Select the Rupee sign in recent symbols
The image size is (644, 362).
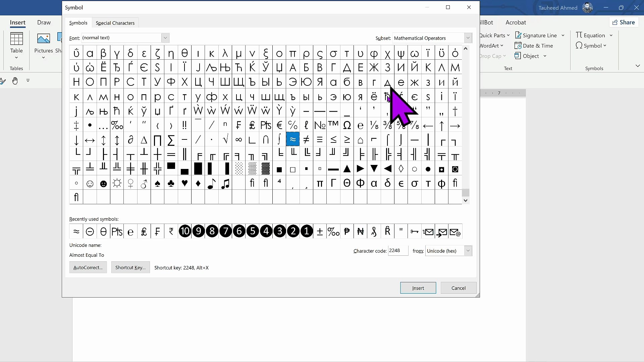pyautogui.click(x=171, y=231)
